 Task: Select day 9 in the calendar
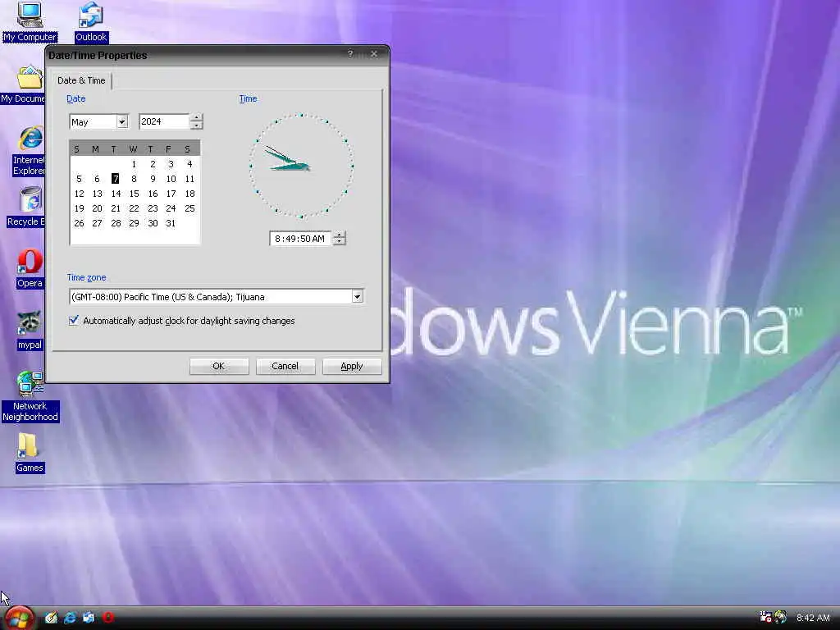(x=153, y=178)
